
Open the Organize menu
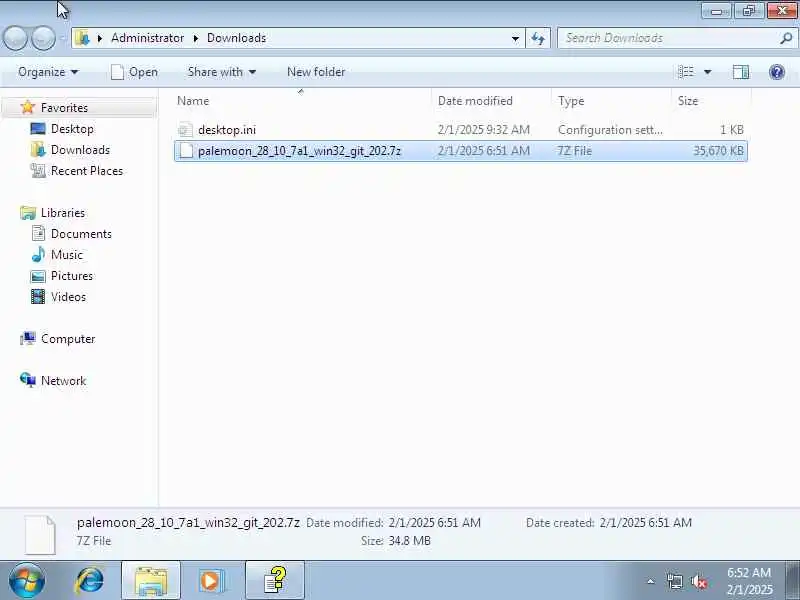pos(48,72)
